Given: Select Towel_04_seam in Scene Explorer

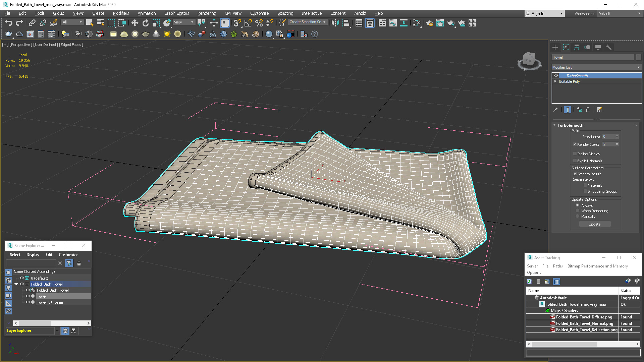Looking at the screenshot, I should coord(50,302).
